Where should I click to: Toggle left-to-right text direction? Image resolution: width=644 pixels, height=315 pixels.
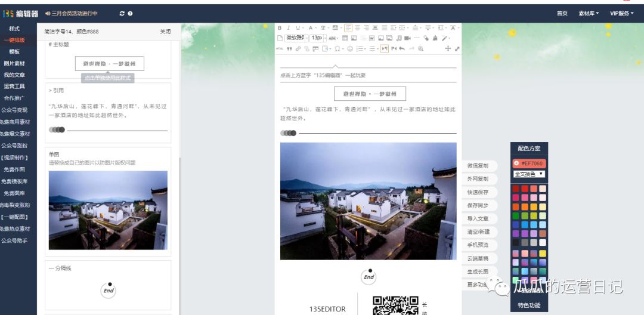(384, 48)
